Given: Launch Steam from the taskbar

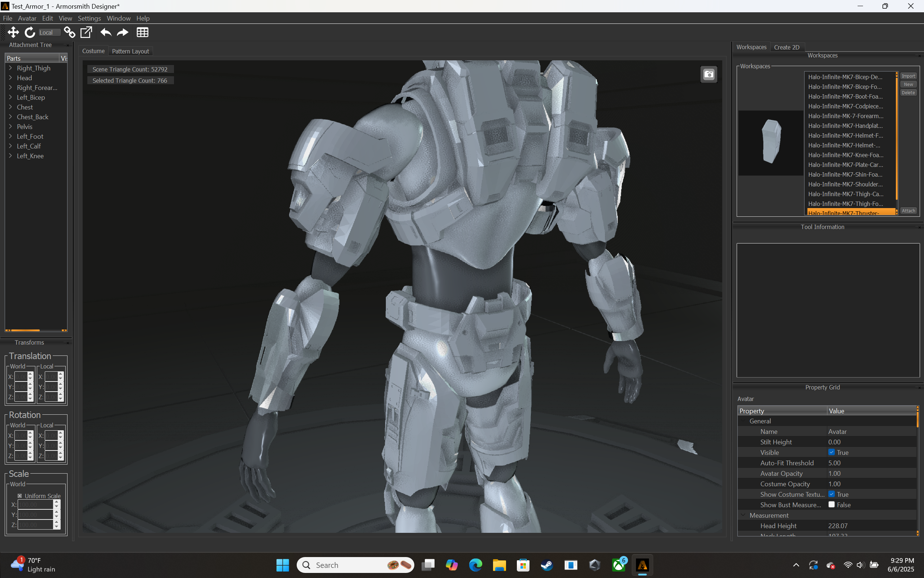Looking at the screenshot, I should coord(547,565).
